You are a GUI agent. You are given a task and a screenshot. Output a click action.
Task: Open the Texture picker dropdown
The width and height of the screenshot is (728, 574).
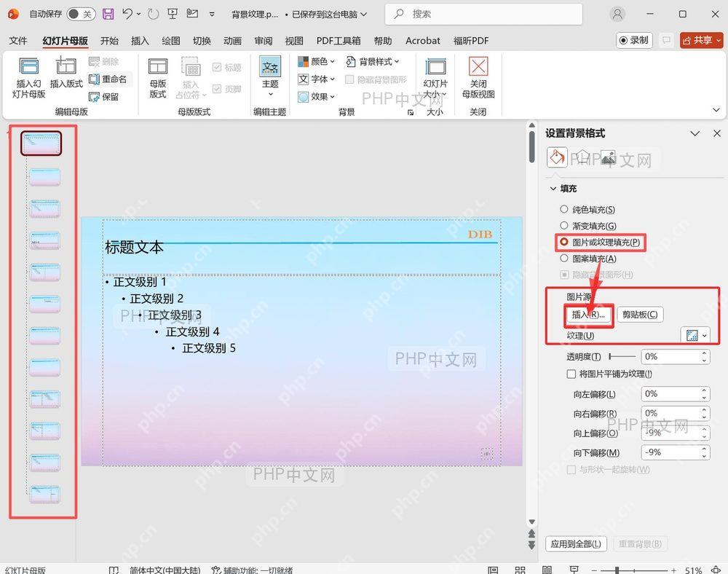point(695,335)
